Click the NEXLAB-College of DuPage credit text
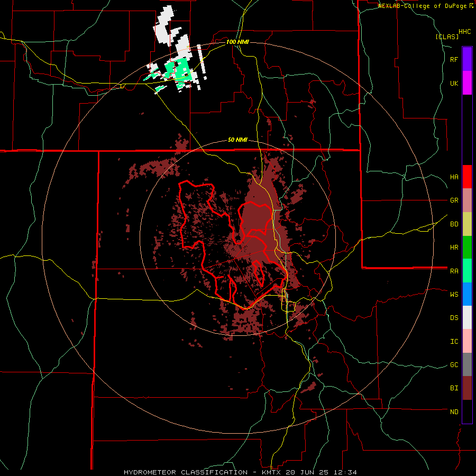Image resolution: width=476 pixels, height=476 pixels. 422,6
